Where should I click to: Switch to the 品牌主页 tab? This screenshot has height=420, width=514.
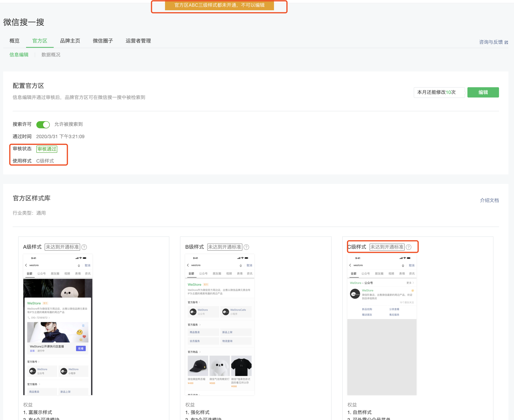click(70, 41)
